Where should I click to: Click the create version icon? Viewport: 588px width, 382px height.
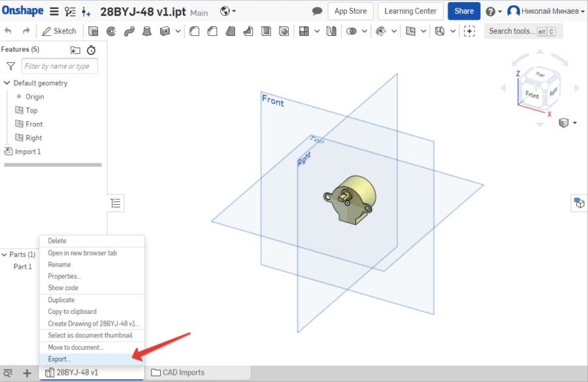tap(86, 12)
